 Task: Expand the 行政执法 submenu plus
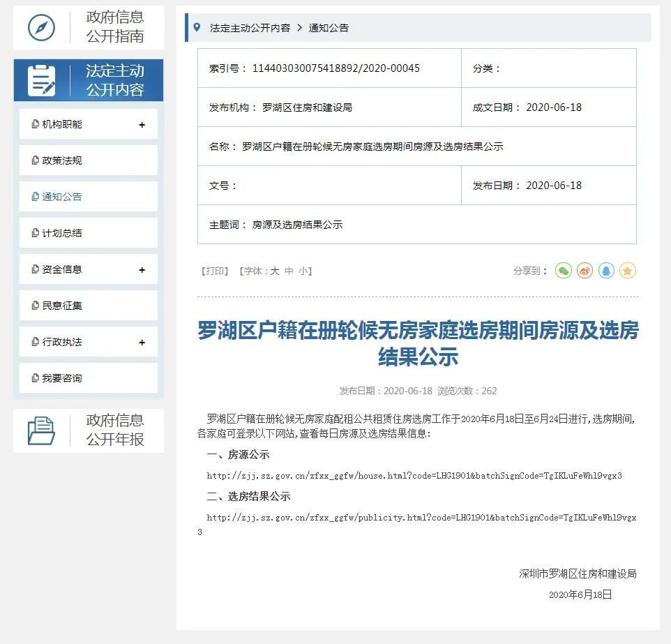click(142, 342)
